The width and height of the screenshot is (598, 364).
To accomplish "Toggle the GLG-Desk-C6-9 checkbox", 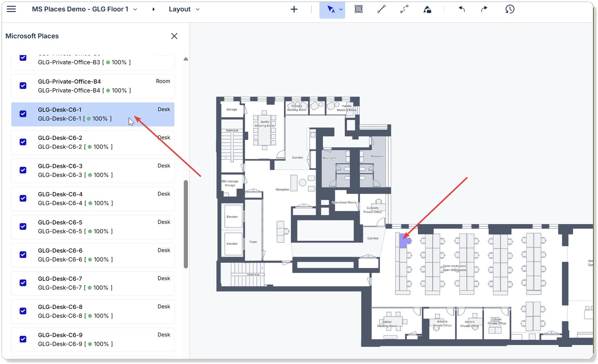I will pos(23,339).
